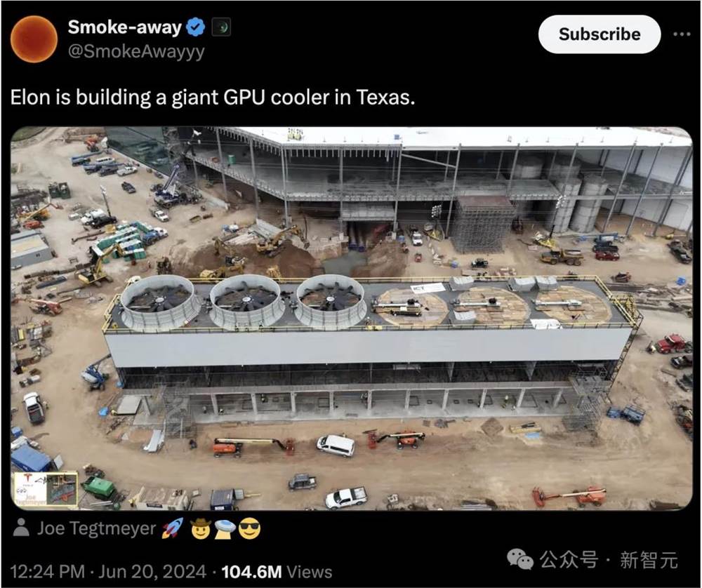Click the sunglasses face emoji
Screen dimensions: 702x588
(249, 529)
